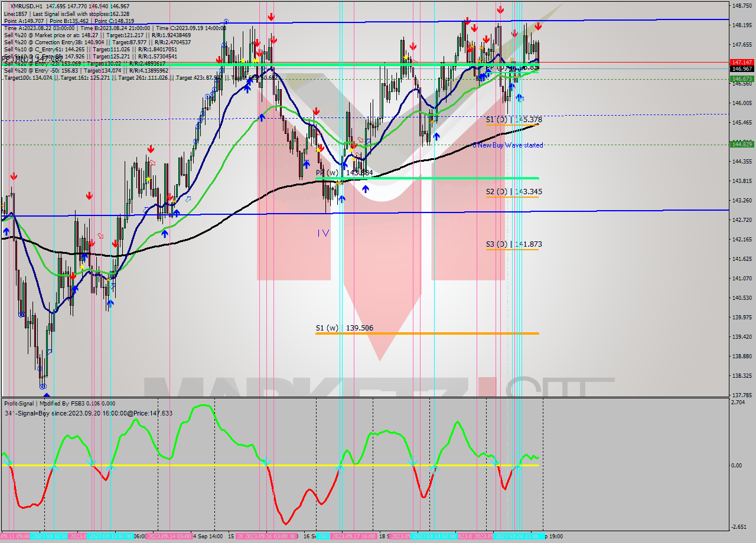Screen dimensions: 756x543
Task: Click the 0.00 indicator scale value
Action: point(737,465)
